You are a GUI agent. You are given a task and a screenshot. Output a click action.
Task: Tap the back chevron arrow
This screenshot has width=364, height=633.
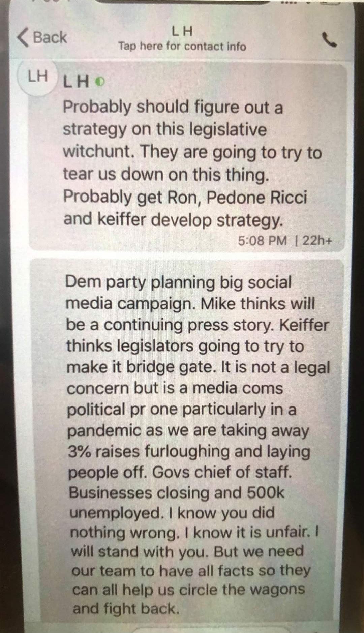point(23,37)
